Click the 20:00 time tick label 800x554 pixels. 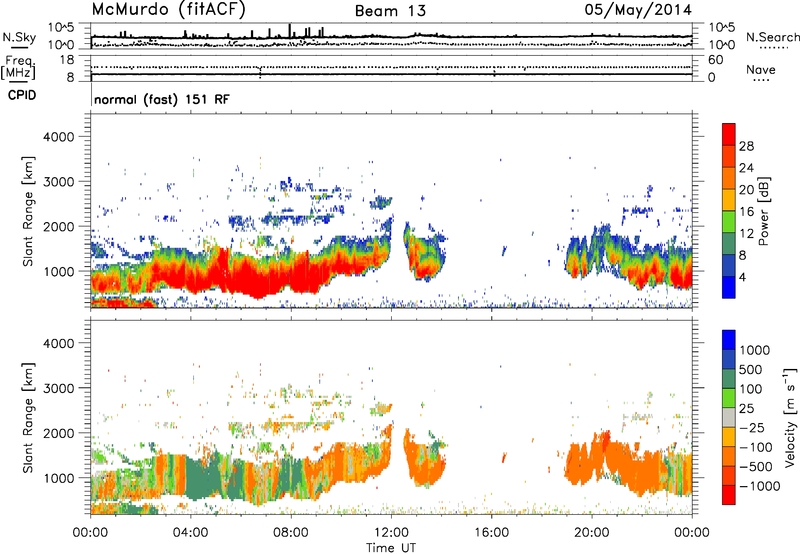click(592, 533)
